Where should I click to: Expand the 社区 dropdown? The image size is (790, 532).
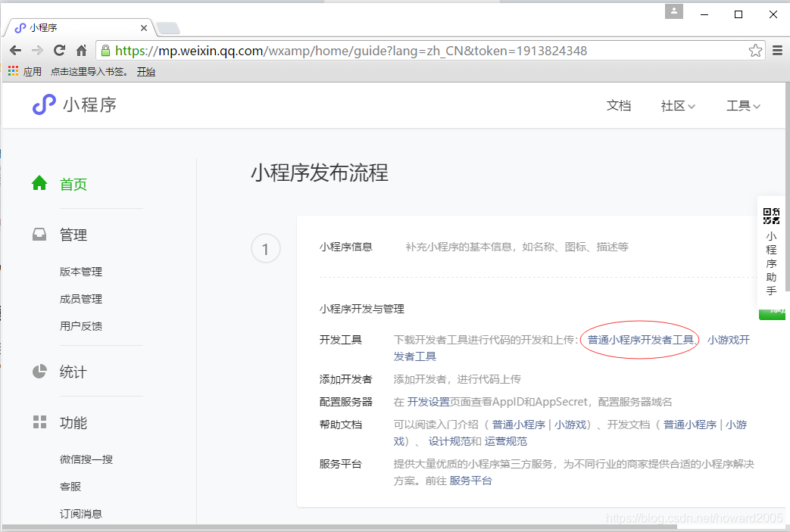(x=677, y=105)
